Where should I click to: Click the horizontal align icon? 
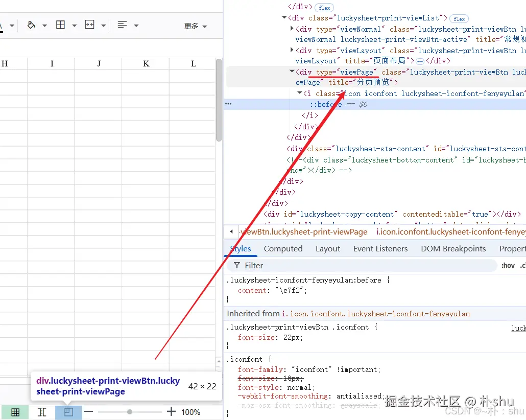click(x=122, y=25)
